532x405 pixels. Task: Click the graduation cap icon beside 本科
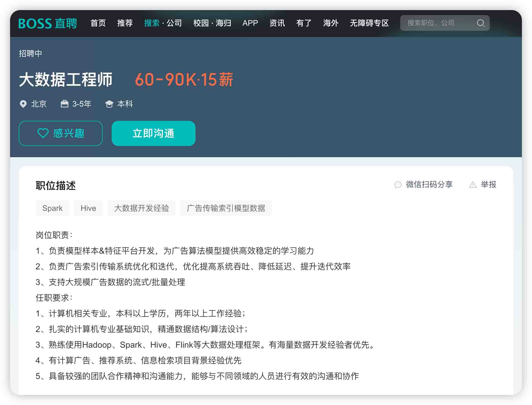click(x=109, y=104)
